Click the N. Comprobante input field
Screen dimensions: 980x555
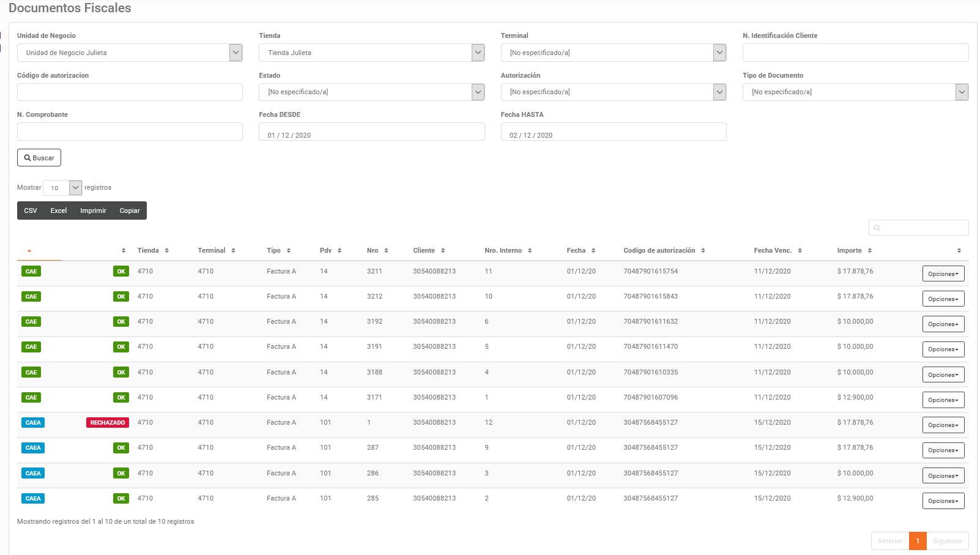tap(130, 132)
